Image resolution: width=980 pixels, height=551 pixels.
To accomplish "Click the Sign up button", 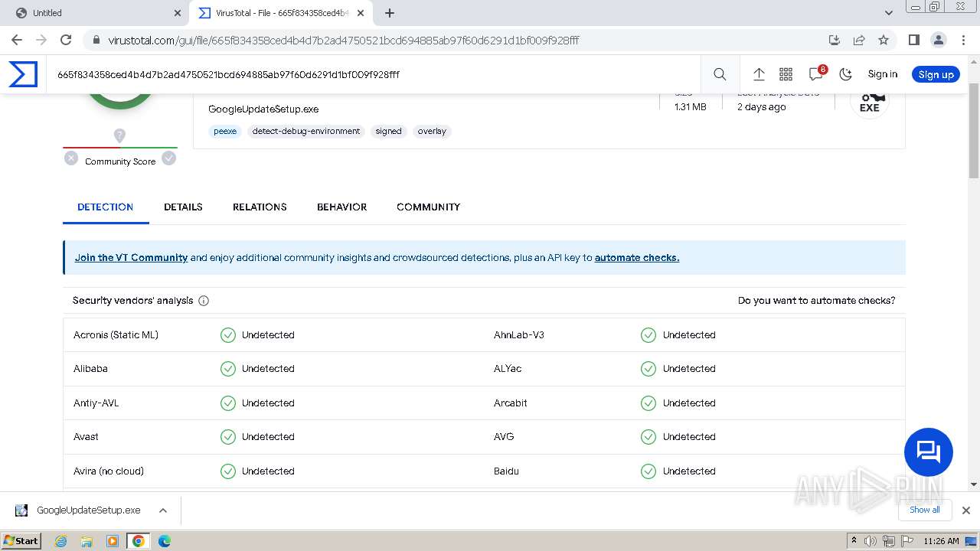I will [936, 74].
